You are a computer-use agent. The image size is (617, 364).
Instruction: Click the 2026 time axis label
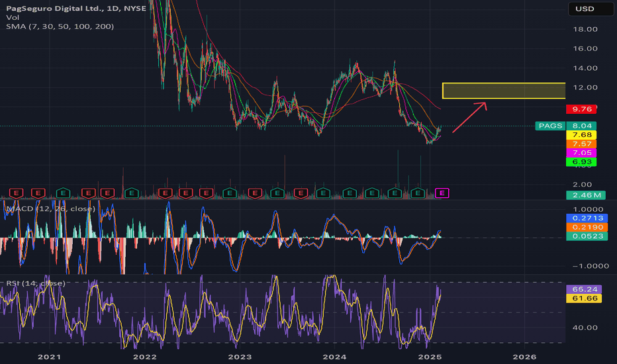point(524,357)
